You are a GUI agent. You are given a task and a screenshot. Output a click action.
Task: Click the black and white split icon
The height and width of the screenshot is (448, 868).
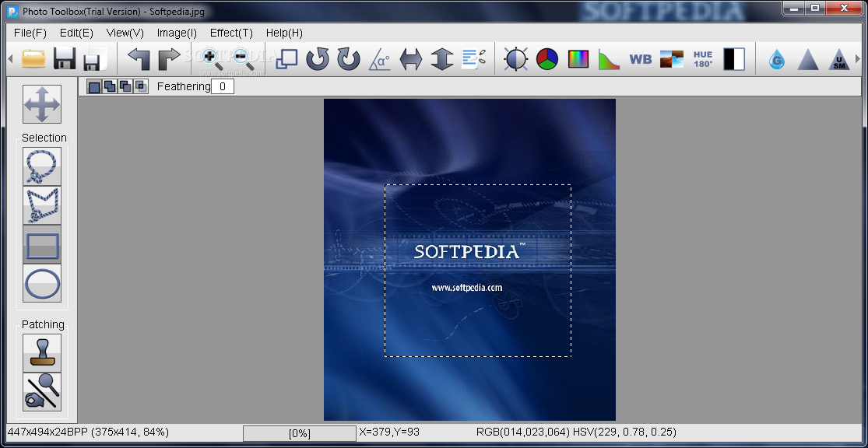[x=734, y=58]
